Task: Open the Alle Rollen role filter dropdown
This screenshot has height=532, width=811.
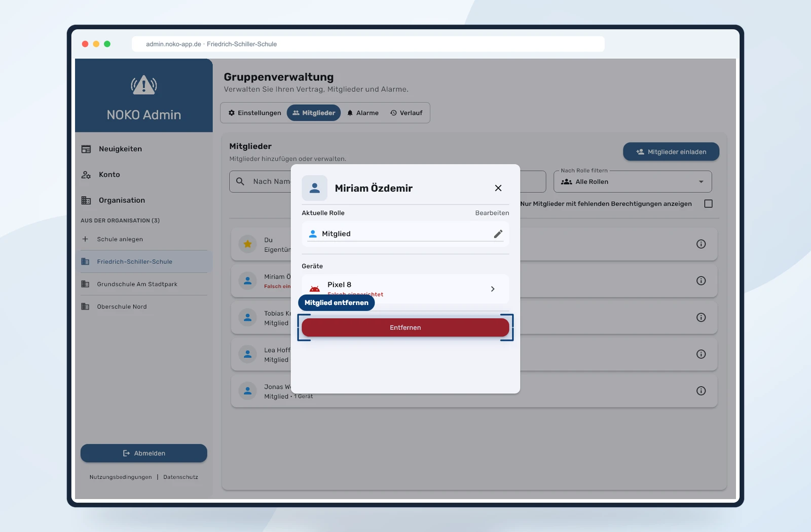Action: [x=633, y=182]
